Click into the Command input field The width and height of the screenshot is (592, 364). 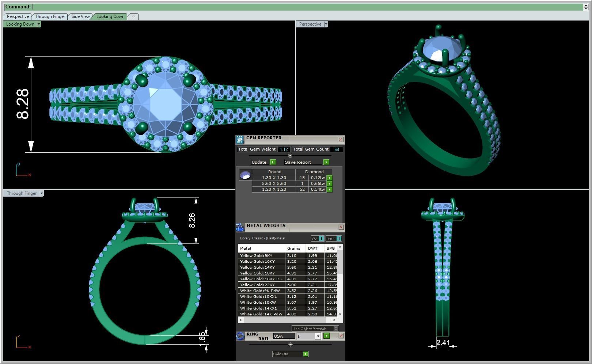[x=308, y=7]
